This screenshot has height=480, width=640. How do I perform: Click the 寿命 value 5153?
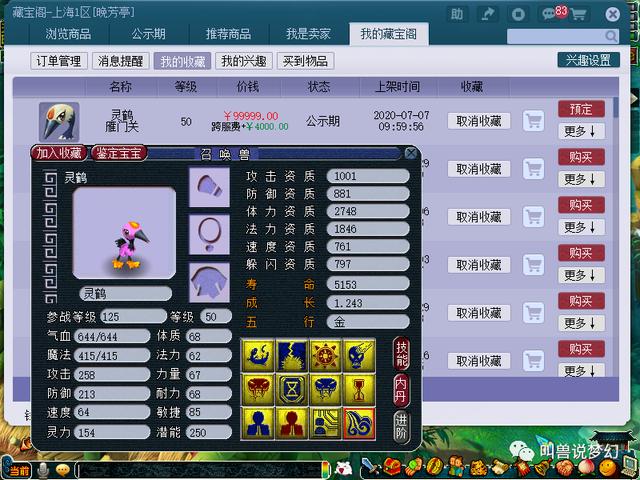point(368,284)
